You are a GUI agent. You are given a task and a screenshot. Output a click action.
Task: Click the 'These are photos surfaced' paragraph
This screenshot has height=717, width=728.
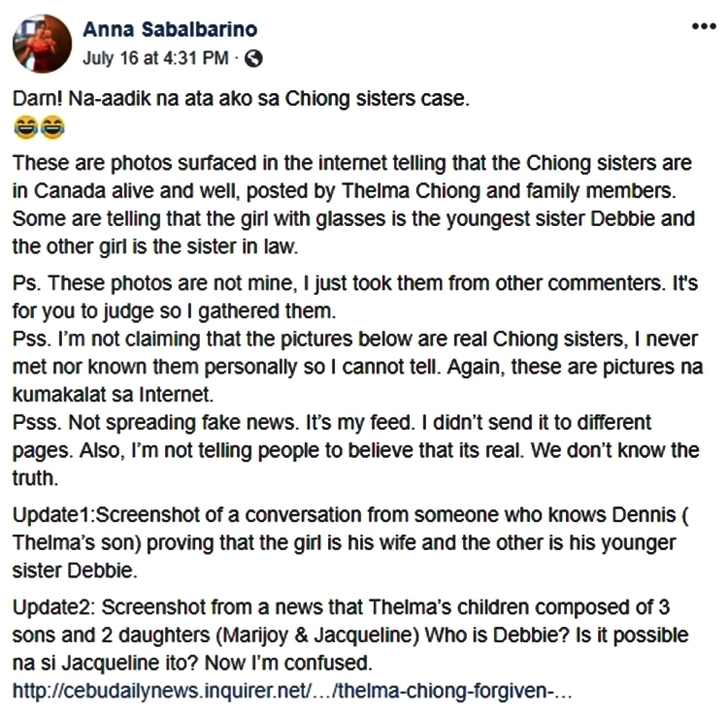click(353, 205)
